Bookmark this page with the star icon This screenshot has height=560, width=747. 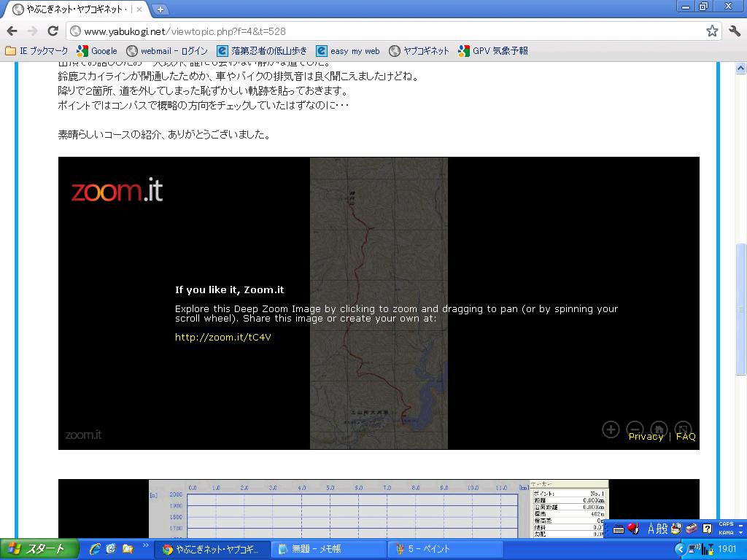[x=712, y=31]
